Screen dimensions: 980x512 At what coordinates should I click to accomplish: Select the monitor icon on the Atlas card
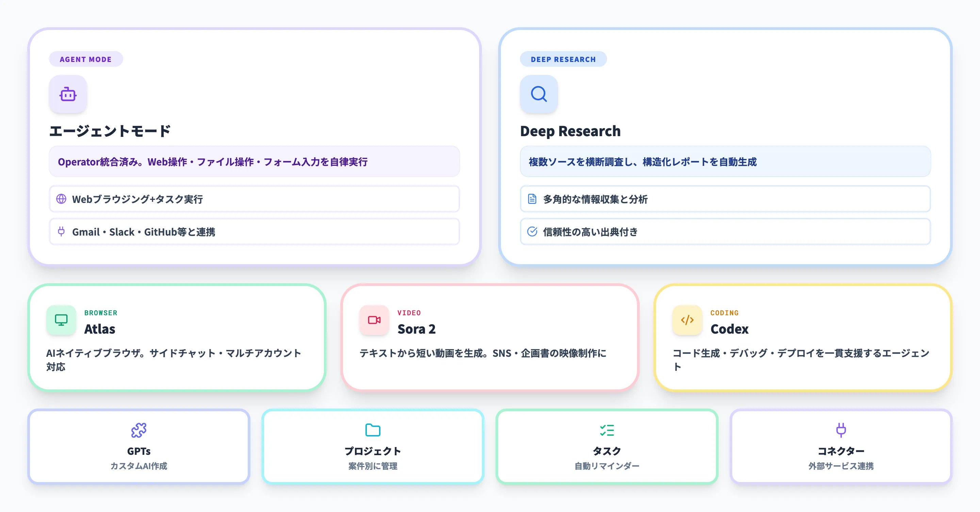pyautogui.click(x=61, y=320)
